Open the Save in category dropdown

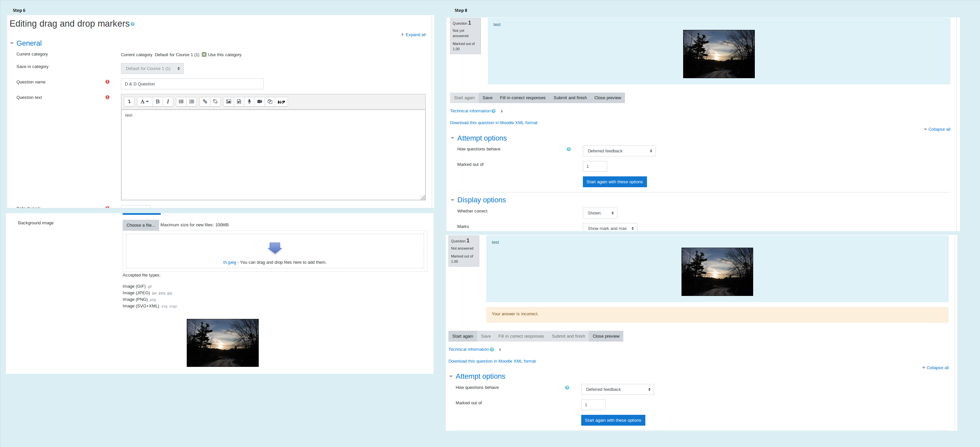(x=152, y=68)
